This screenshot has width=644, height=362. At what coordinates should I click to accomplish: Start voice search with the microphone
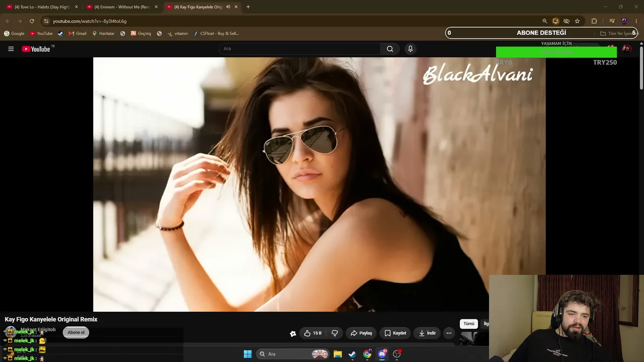(x=410, y=49)
